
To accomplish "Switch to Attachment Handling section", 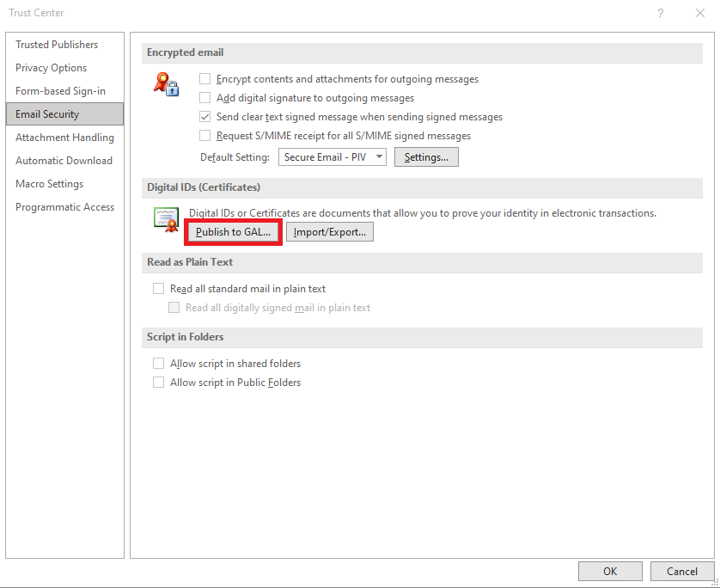I will click(x=64, y=138).
